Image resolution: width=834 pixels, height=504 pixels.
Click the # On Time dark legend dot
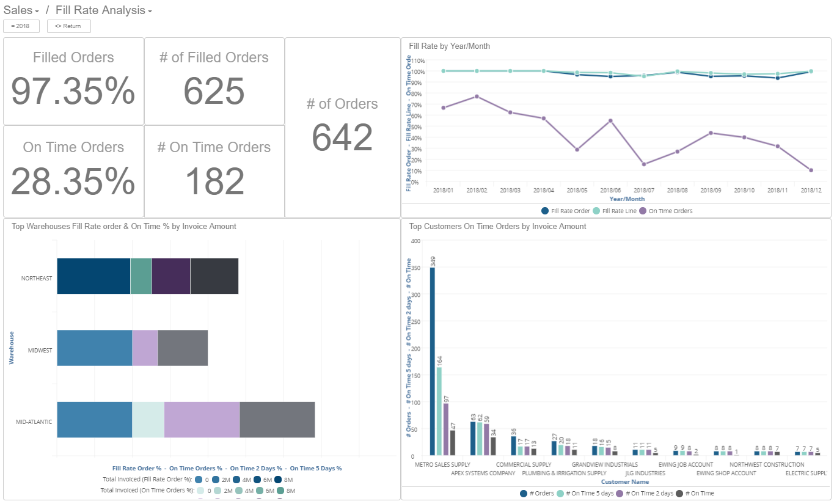pos(678,493)
